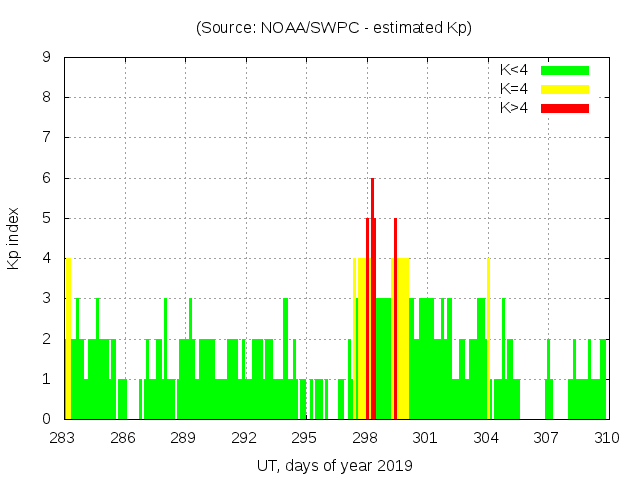The width and height of the screenshot is (640, 480).
Task: Click the isolated red bar between 298 and 301
Action: tap(395, 320)
